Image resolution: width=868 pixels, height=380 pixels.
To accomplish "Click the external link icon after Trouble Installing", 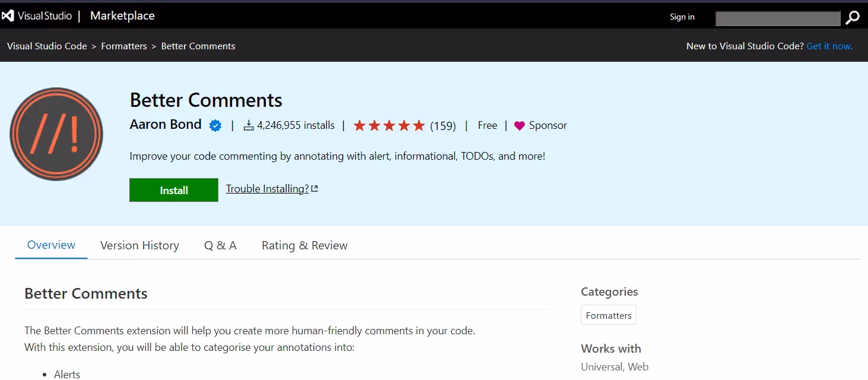I will coord(315,189).
